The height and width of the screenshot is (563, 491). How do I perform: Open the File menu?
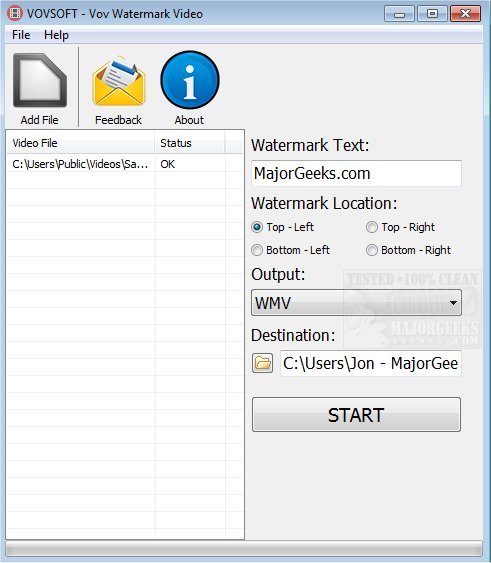coord(21,35)
